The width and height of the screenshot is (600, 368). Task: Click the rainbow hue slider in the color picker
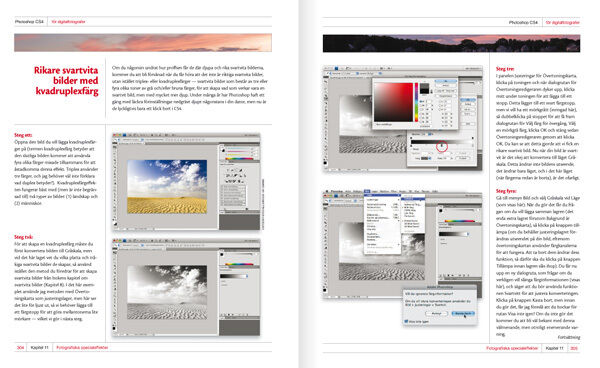point(416,102)
